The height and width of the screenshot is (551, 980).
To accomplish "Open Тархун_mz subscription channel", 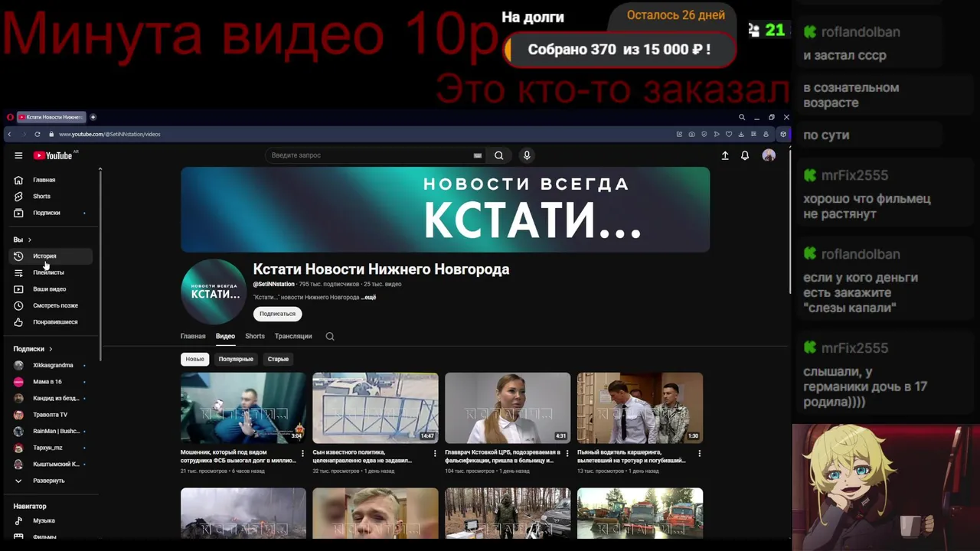I will pos(52,448).
